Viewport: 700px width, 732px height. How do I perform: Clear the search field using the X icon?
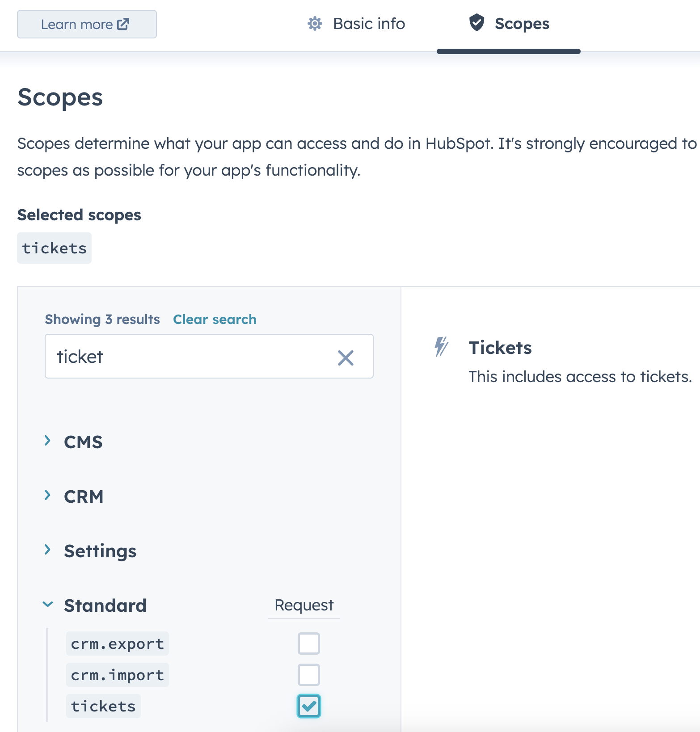tap(346, 357)
